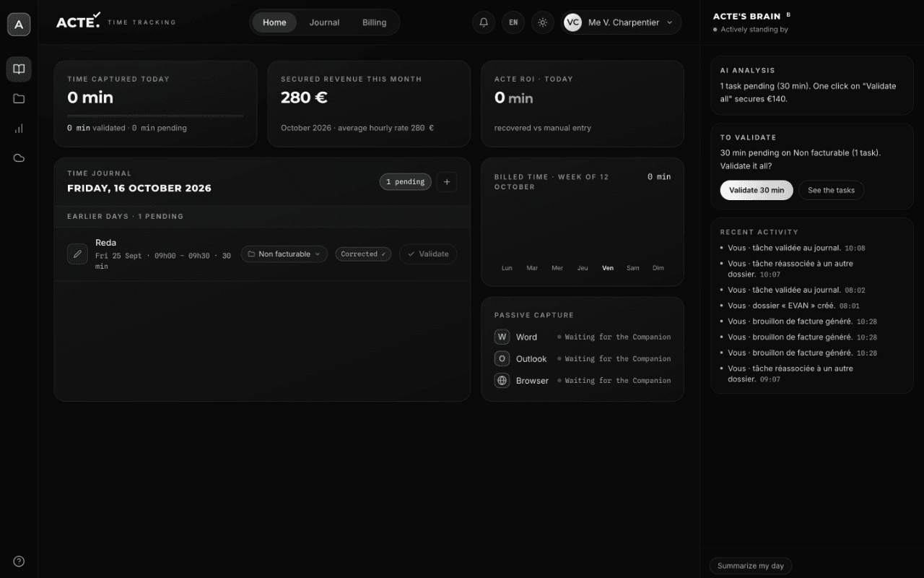Open the notifications bell
This screenshot has width=924, height=578.
[484, 22]
